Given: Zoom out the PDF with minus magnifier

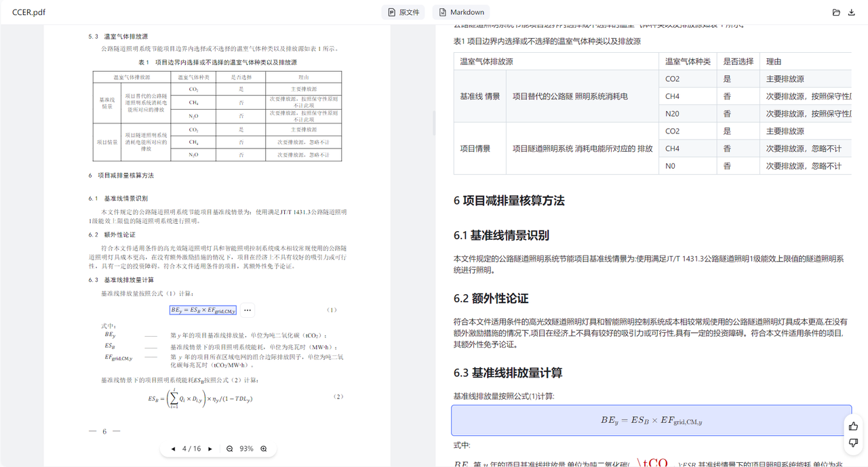Looking at the screenshot, I should (230, 449).
